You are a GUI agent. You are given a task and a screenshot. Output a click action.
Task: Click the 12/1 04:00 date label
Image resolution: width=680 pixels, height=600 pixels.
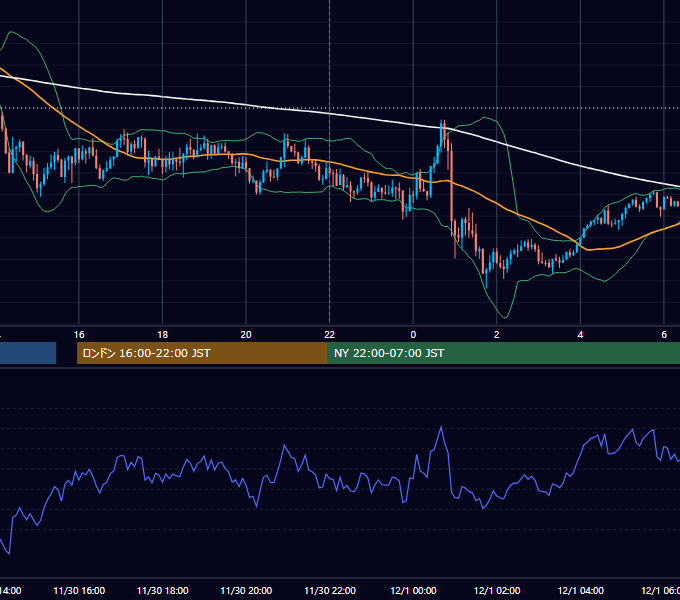tap(580, 591)
